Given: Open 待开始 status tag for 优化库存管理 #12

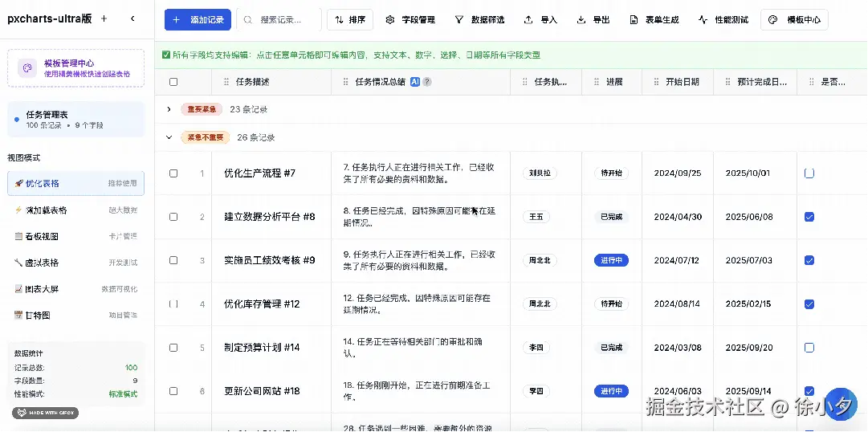Looking at the screenshot, I should [611, 304].
